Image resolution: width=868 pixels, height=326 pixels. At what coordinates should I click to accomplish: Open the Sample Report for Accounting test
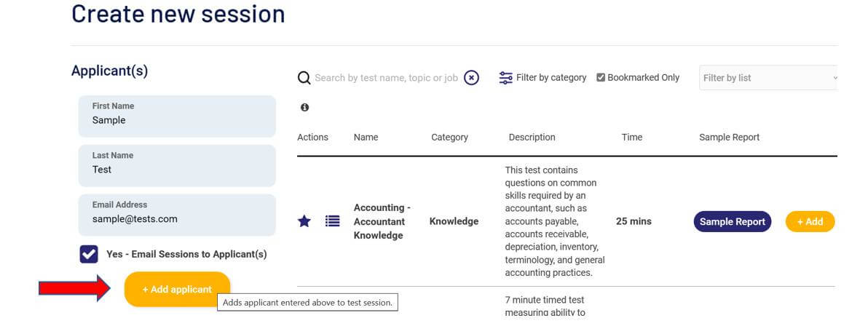click(x=732, y=221)
